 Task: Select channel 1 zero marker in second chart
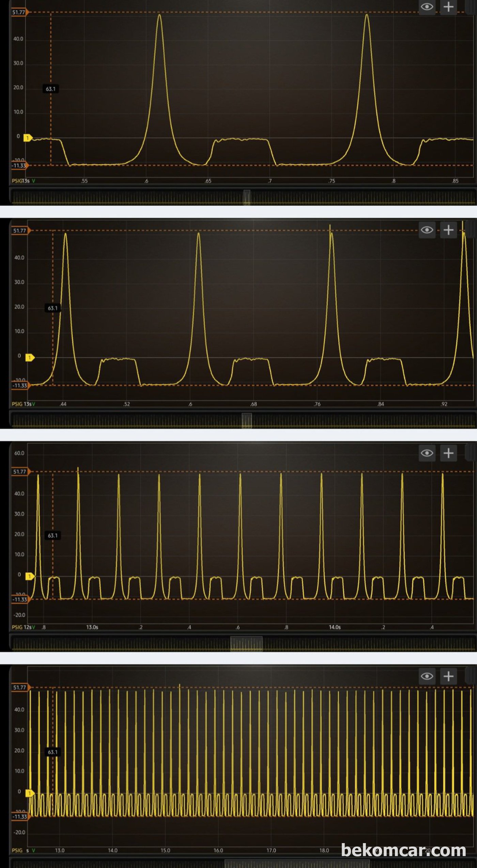click(30, 357)
